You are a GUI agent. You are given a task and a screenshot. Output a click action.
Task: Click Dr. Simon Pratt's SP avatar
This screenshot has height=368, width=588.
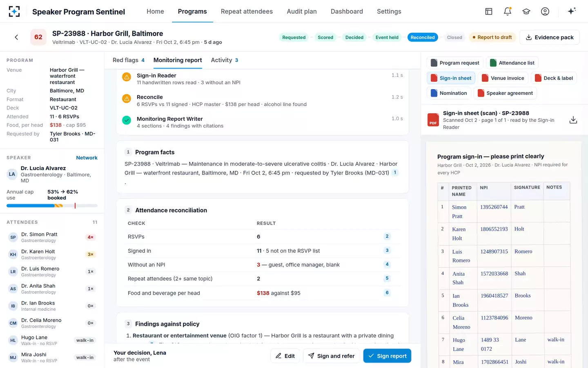13,237
